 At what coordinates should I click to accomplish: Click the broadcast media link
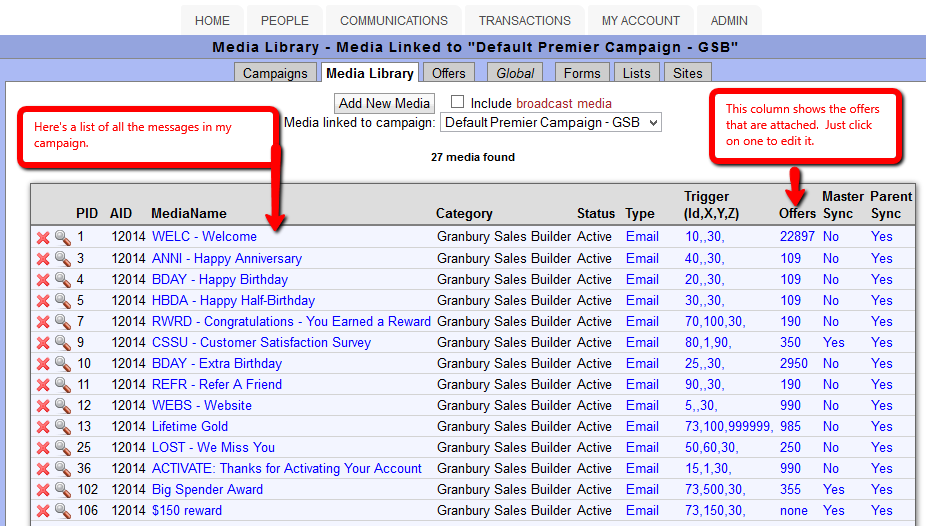pyautogui.click(x=564, y=103)
